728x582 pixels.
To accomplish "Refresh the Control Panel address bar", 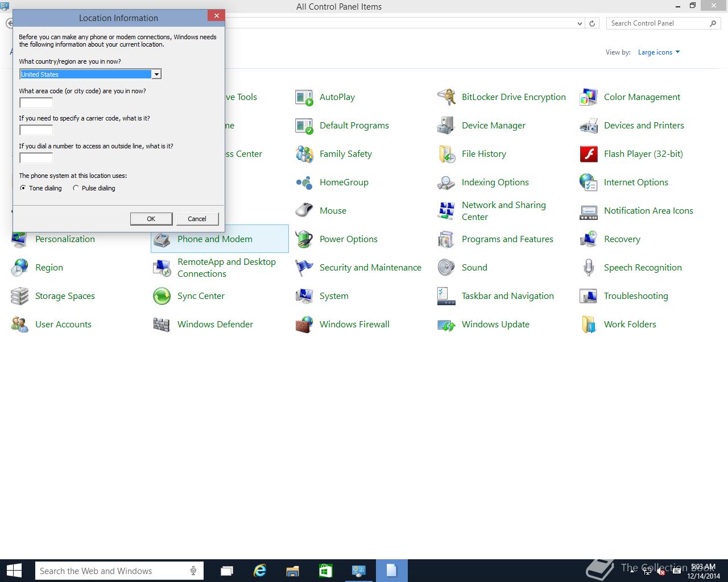I will tap(592, 23).
